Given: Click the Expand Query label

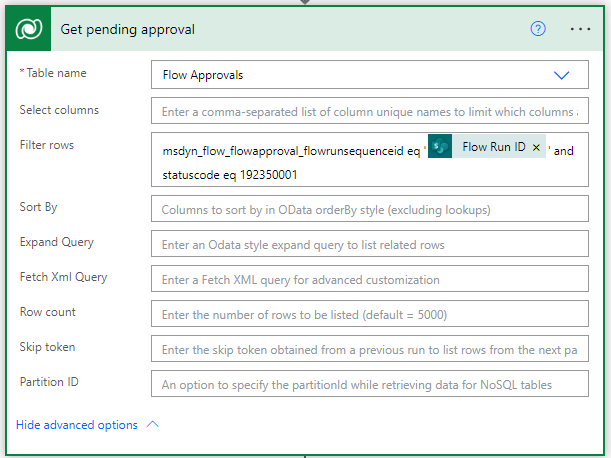Looking at the screenshot, I should (x=57, y=242).
